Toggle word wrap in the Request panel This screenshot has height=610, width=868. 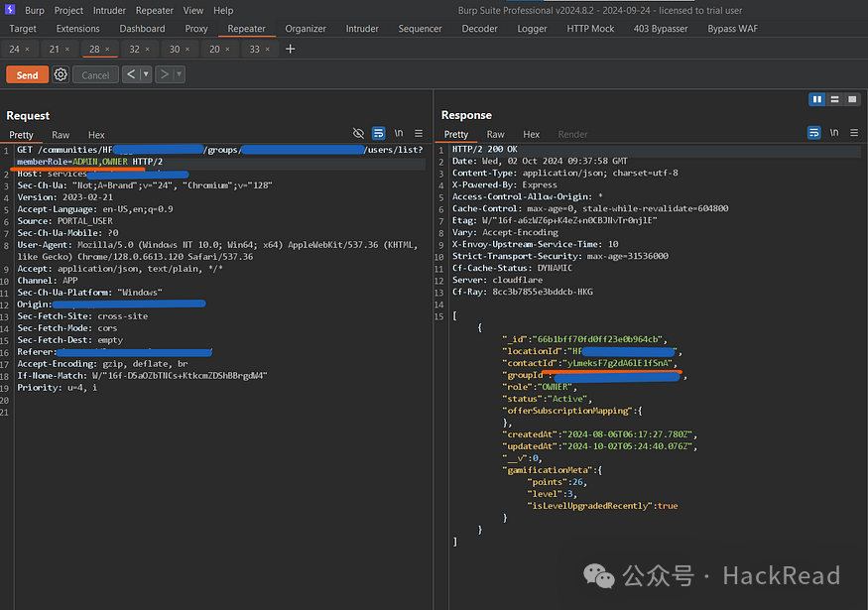(x=379, y=133)
